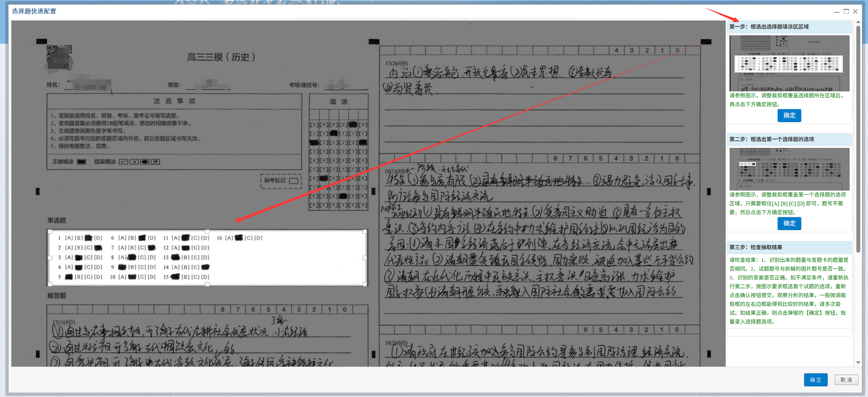Viewport: 868px width, 397px height.
Task: Click the middle-right crop handle of the selection box
Action: coord(365,258)
